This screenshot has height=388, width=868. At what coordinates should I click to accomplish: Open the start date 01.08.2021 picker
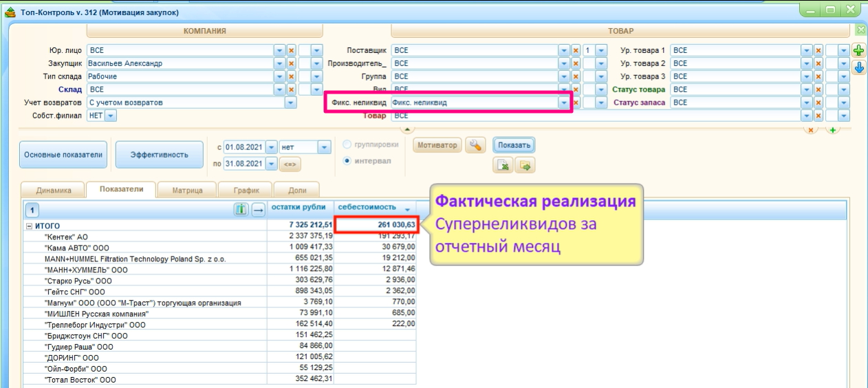point(272,147)
